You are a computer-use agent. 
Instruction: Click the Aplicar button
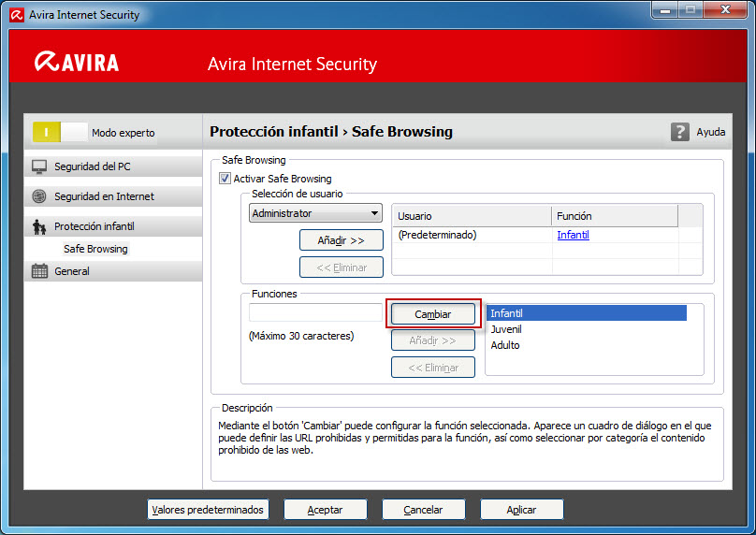522,510
